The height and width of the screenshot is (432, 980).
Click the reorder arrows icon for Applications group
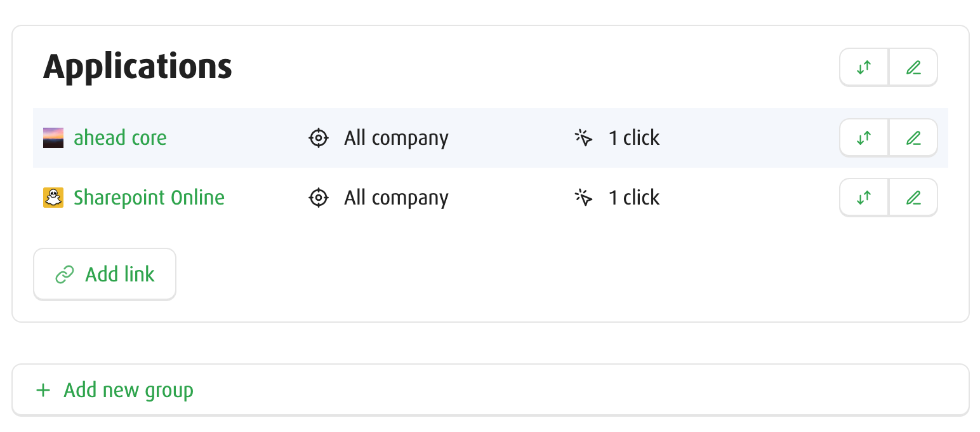click(x=863, y=67)
